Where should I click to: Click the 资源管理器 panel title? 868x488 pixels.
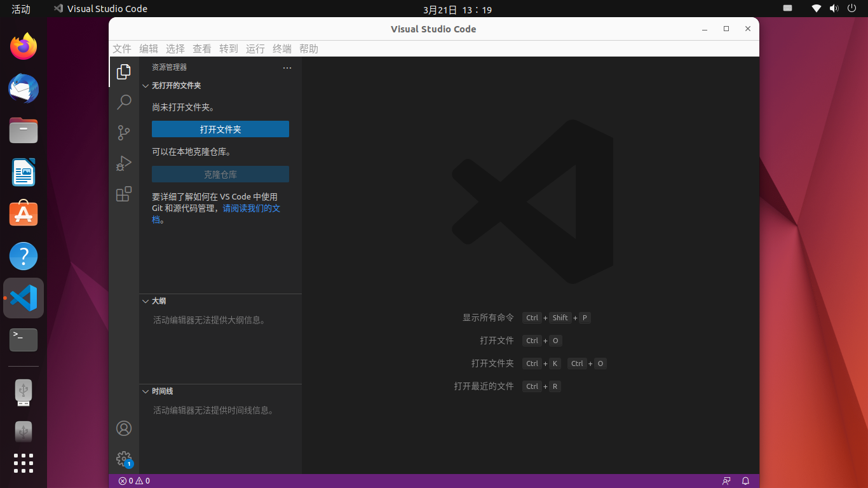click(x=169, y=67)
